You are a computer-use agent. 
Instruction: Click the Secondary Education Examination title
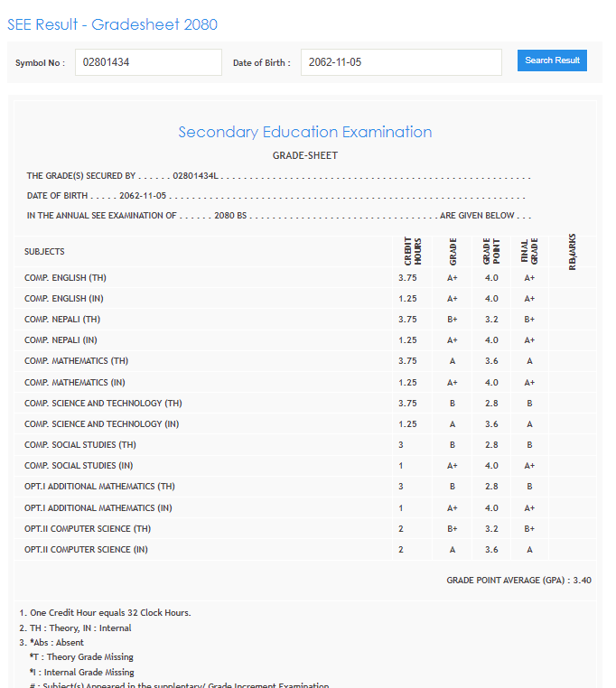[304, 132]
